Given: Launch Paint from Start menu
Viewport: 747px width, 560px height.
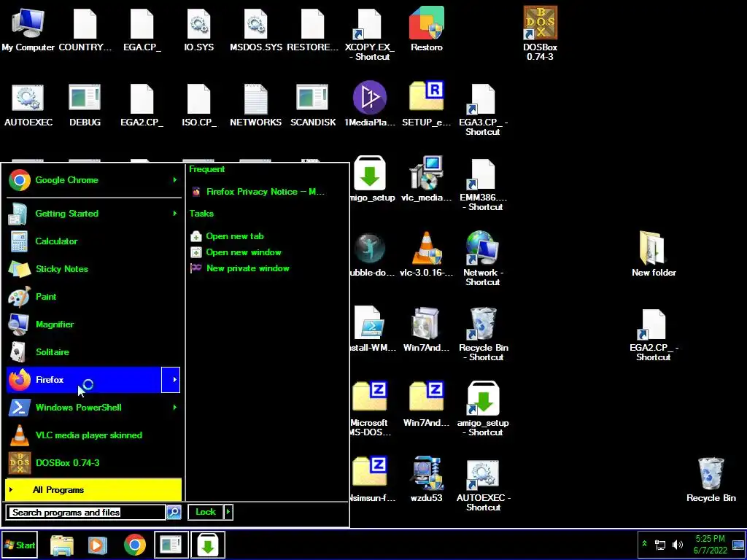Looking at the screenshot, I should [94, 297].
